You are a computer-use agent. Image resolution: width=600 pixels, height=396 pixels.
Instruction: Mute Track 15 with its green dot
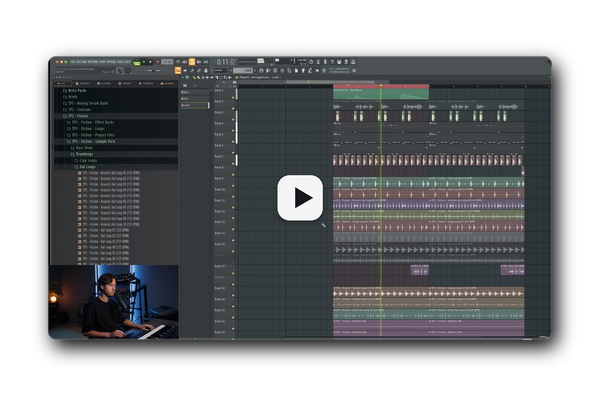coord(233,252)
